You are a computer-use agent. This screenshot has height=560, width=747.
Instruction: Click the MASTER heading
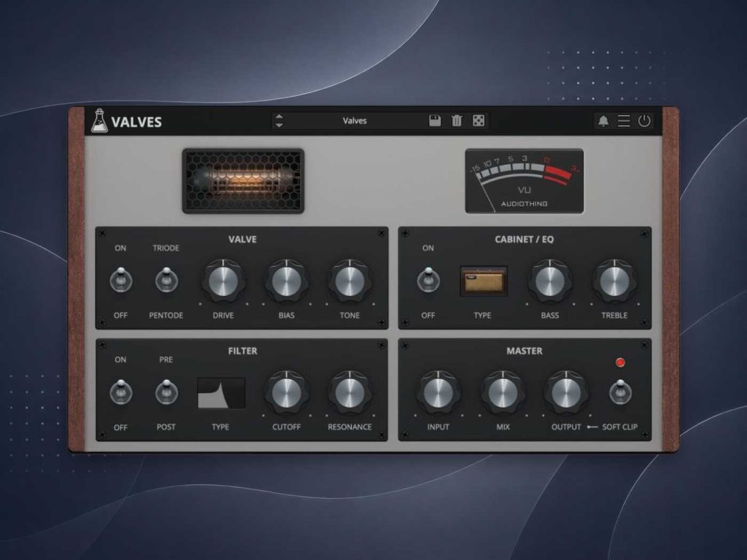(524, 351)
